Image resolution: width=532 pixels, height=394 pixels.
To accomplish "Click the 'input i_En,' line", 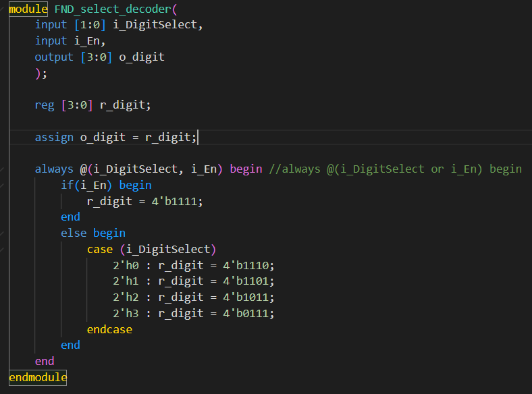I will [x=70, y=41].
